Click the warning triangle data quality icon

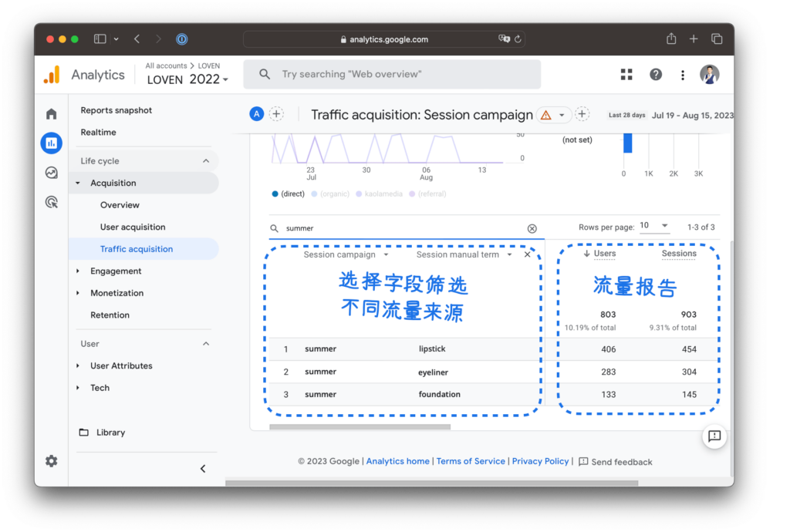pyautogui.click(x=545, y=115)
